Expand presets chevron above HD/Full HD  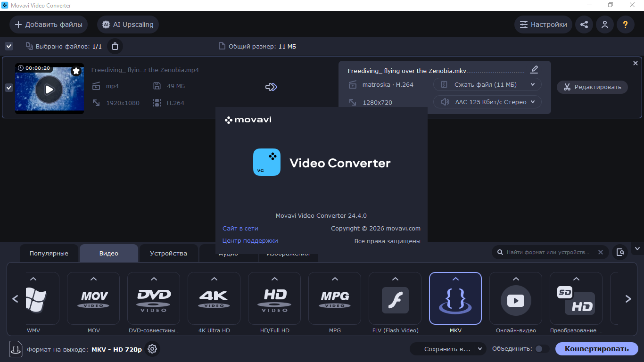pos(274,279)
